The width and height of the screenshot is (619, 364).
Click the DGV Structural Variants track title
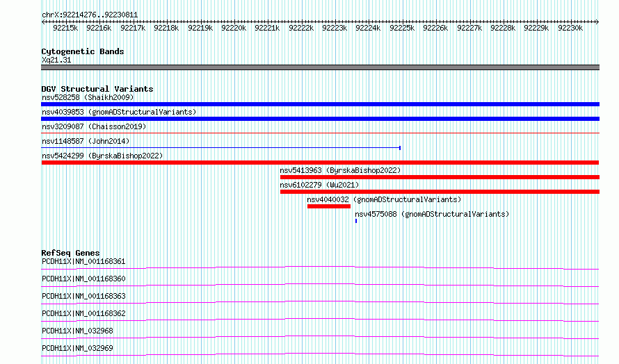point(97,89)
